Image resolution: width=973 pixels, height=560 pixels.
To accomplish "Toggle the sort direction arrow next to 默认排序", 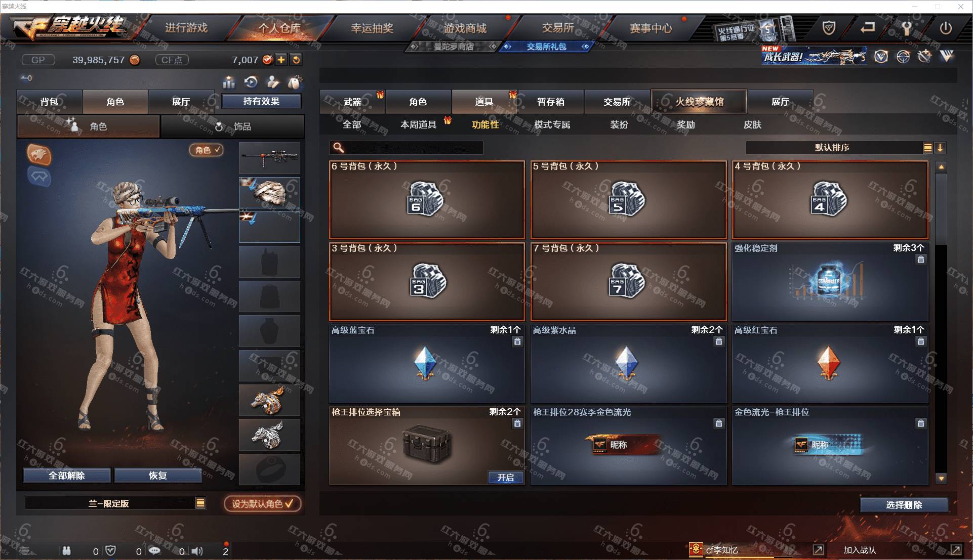I will [940, 148].
